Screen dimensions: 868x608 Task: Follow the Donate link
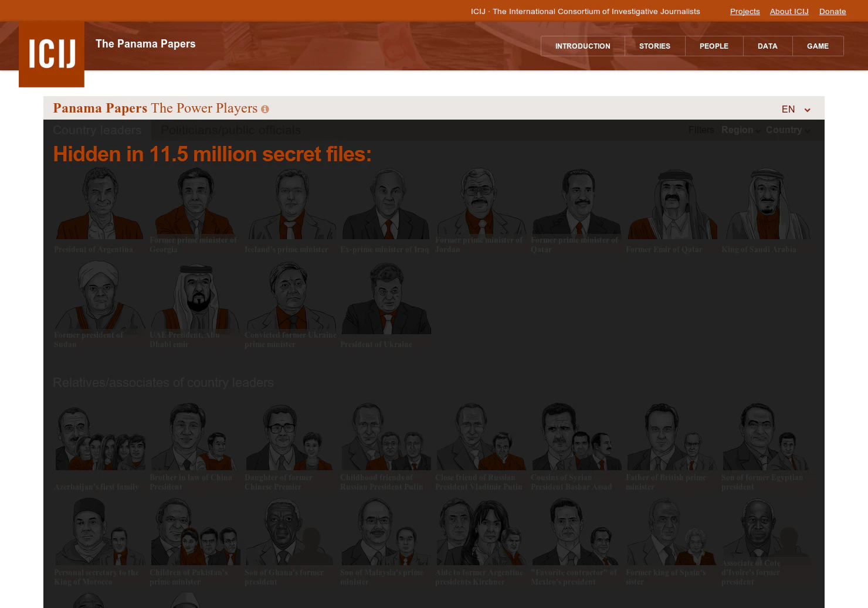point(832,11)
